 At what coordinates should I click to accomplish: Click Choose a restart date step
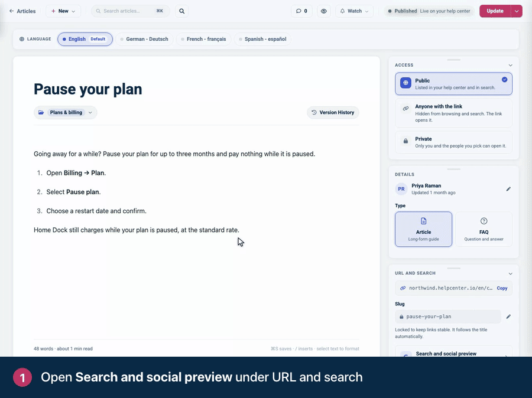[x=96, y=211]
